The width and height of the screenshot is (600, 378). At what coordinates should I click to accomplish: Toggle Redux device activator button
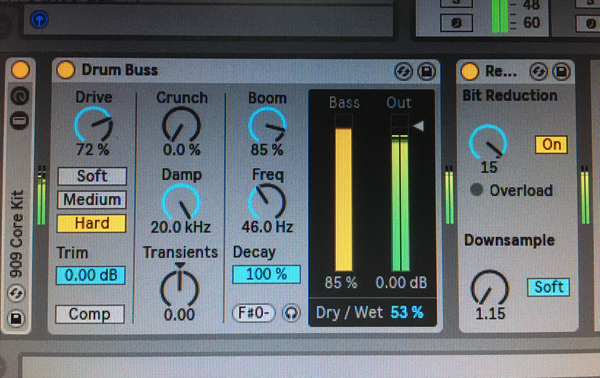[470, 71]
